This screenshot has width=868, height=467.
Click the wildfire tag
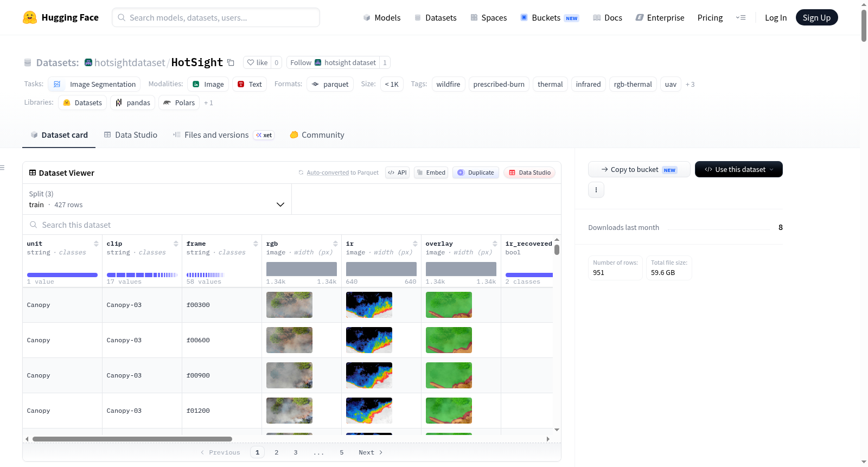(x=448, y=84)
